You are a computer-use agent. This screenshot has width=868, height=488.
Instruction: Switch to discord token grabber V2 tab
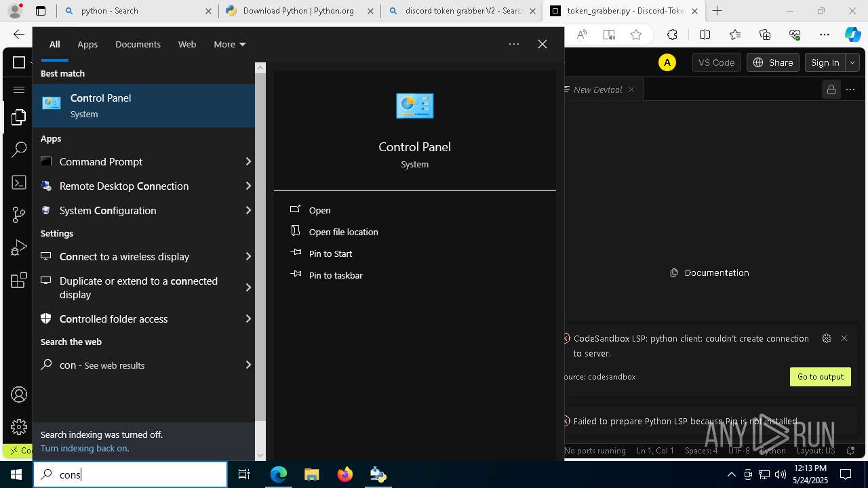tap(461, 11)
